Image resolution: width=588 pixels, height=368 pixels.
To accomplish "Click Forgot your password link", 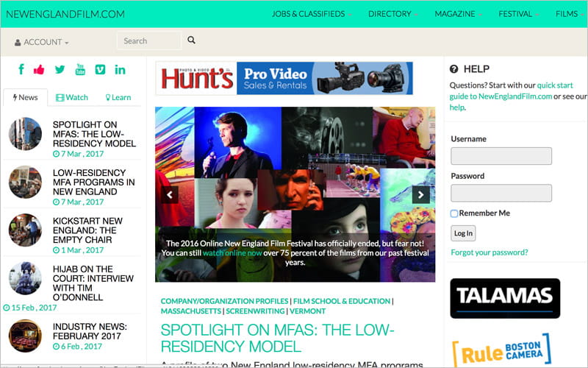I will [x=489, y=252].
